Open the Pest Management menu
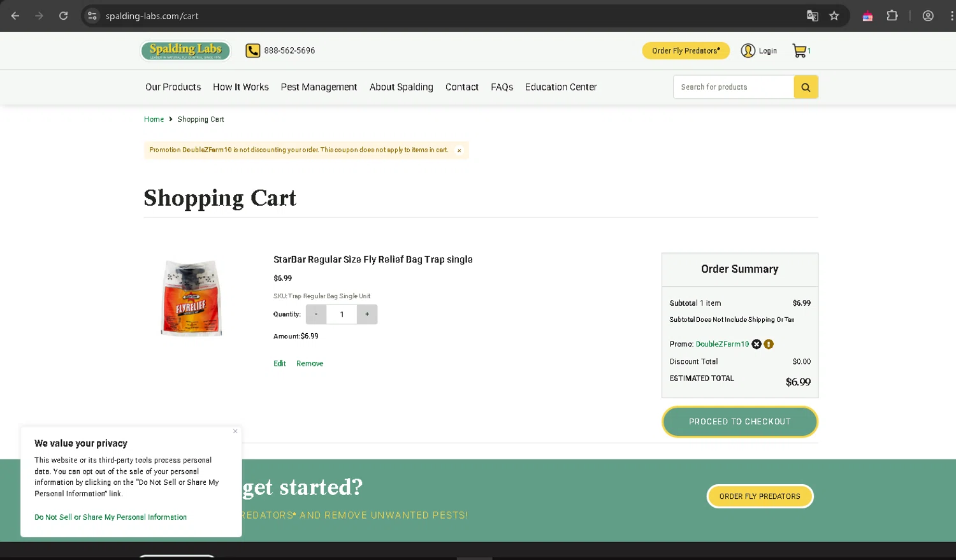 point(319,87)
